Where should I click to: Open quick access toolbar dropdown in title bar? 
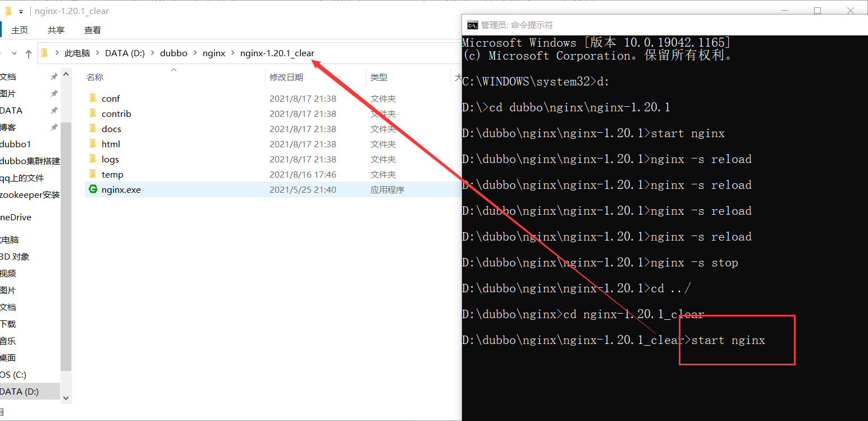pos(21,11)
